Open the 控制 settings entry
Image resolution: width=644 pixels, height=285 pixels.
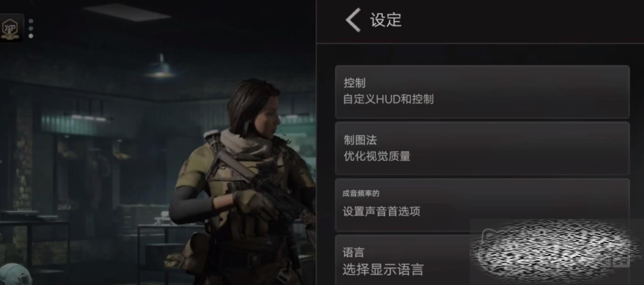click(482, 92)
